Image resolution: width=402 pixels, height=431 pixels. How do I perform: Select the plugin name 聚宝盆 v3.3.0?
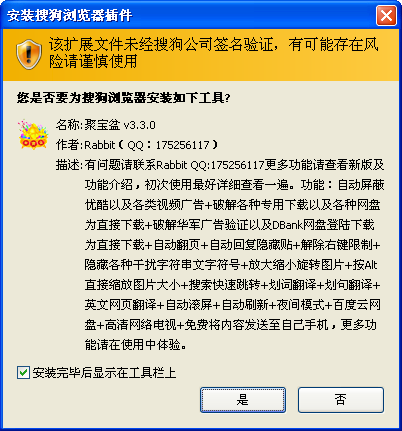pos(120,125)
